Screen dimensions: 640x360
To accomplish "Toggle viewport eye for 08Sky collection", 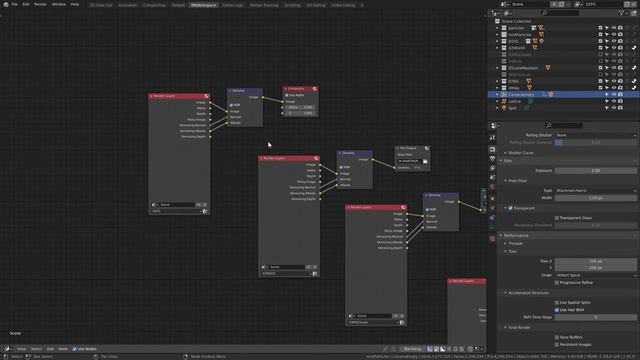I will click(613, 88).
